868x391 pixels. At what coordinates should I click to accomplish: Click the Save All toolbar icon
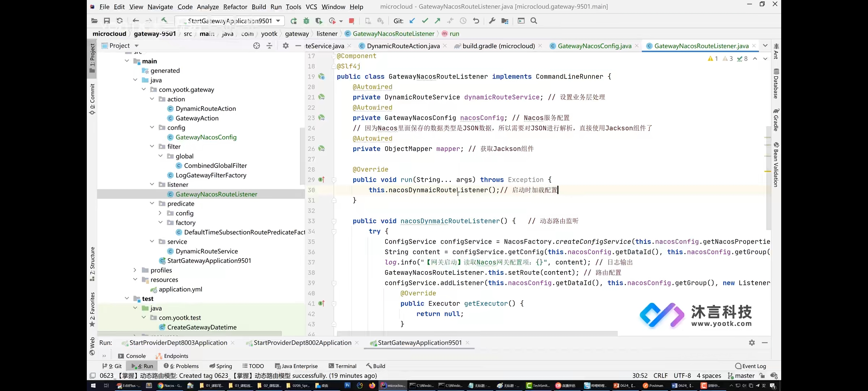pos(107,21)
